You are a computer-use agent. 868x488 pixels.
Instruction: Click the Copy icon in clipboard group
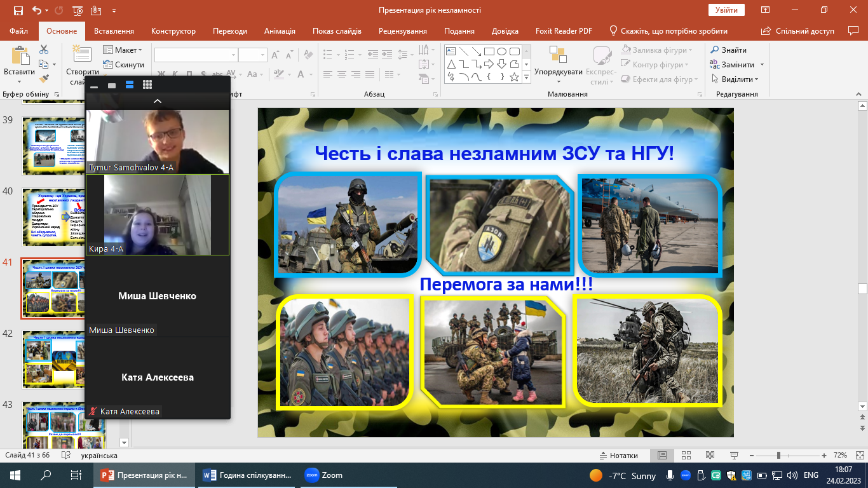[x=44, y=64]
